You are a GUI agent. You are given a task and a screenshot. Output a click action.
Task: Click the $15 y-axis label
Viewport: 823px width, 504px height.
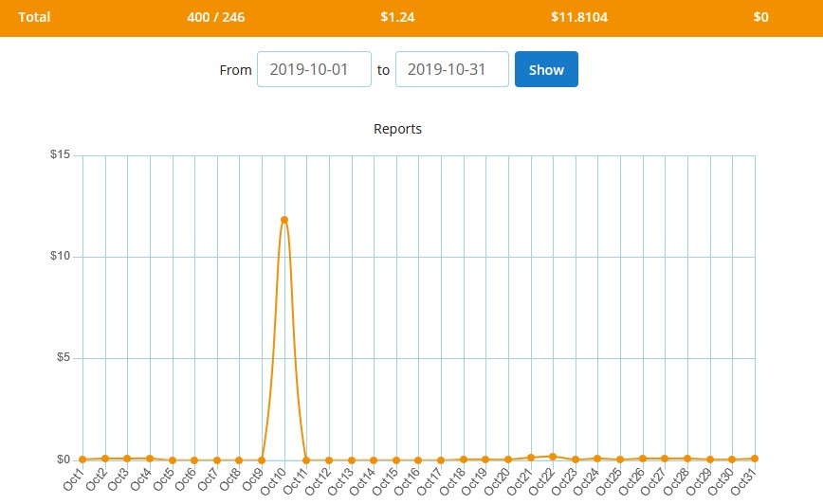(x=60, y=155)
